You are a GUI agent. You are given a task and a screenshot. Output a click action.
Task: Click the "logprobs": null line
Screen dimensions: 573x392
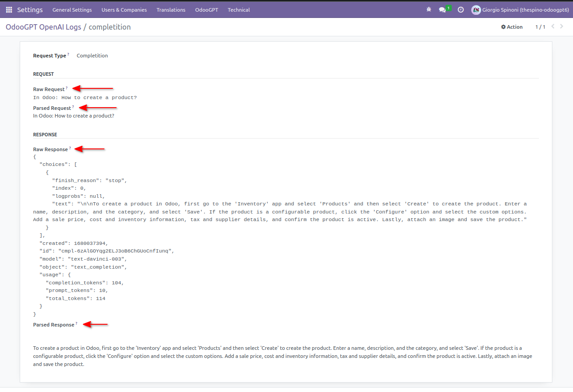pyautogui.click(x=78, y=196)
